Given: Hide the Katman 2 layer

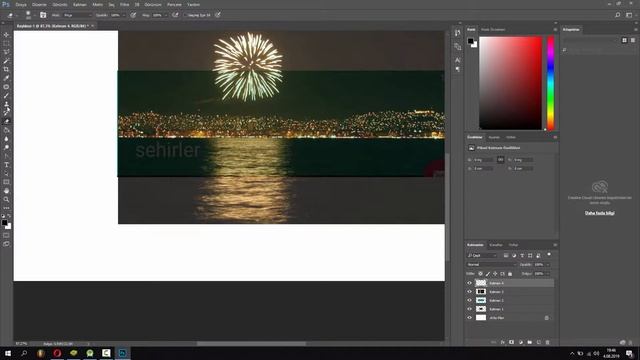Looking at the screenshot, I should 469,300.
